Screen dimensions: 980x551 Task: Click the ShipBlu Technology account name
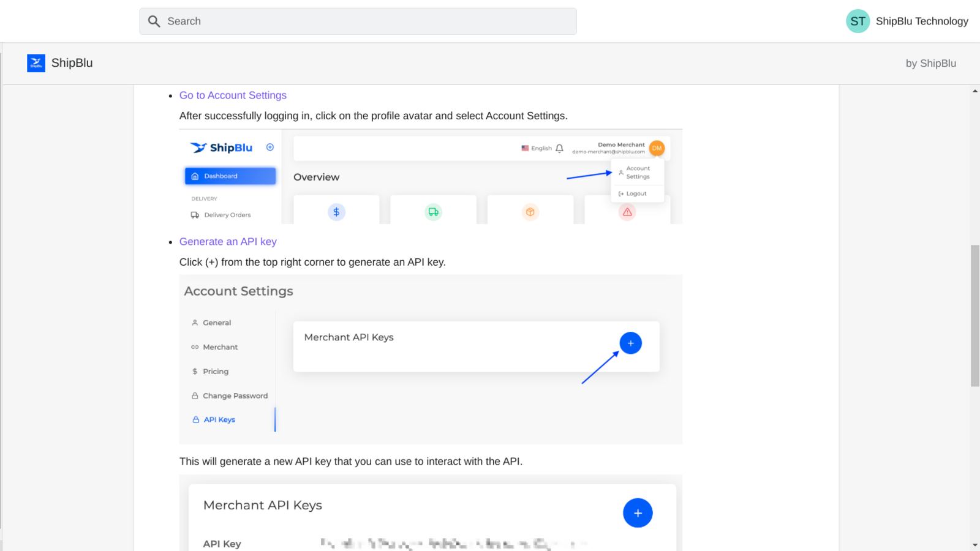[x=922, y=21]
